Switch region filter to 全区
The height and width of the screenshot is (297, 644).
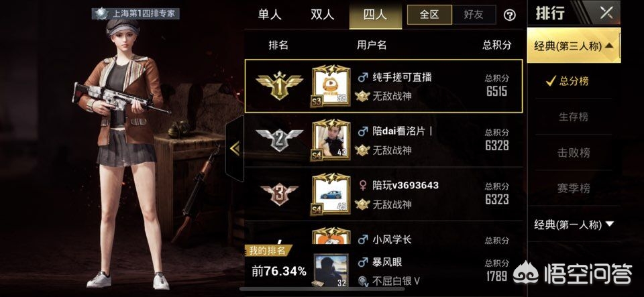coord(429,15)
